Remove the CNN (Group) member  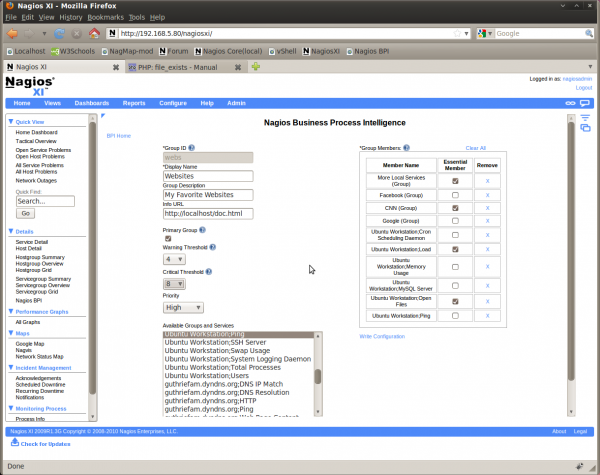click(487, 208)
